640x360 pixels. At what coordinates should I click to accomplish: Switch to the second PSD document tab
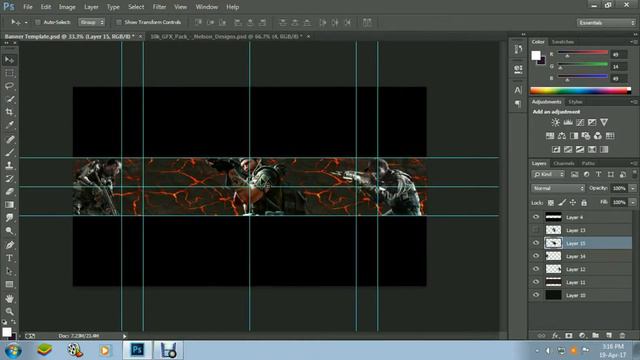(x=226, y=36)
